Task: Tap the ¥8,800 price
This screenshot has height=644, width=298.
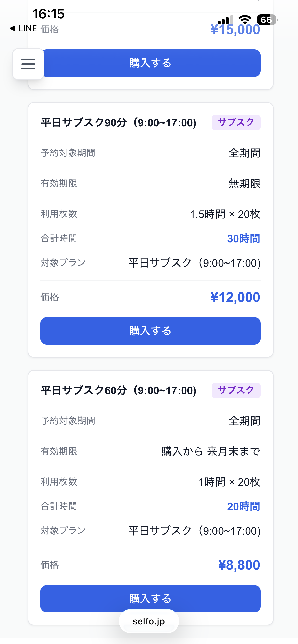Action: coord(239,565)
